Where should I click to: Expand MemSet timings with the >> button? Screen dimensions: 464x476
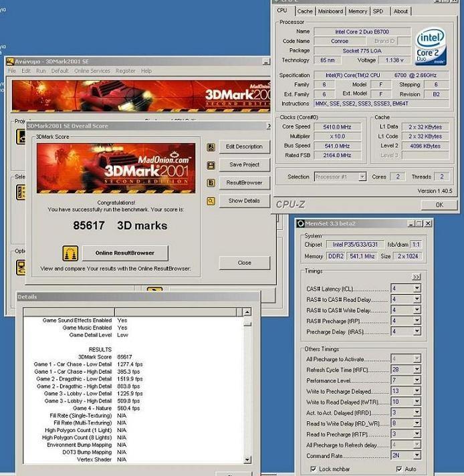(x=417, y=277)
